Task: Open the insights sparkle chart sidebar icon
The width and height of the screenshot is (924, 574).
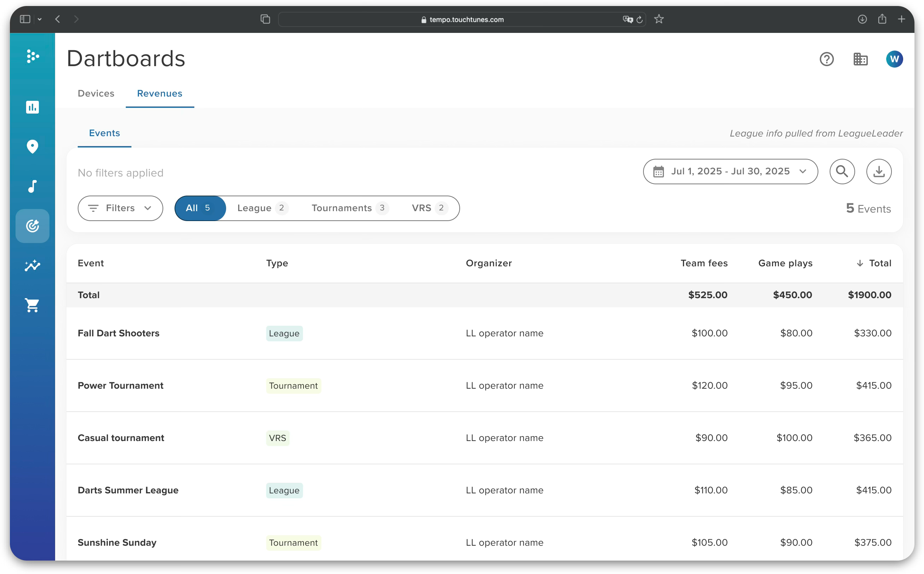Action: [32, 265]
